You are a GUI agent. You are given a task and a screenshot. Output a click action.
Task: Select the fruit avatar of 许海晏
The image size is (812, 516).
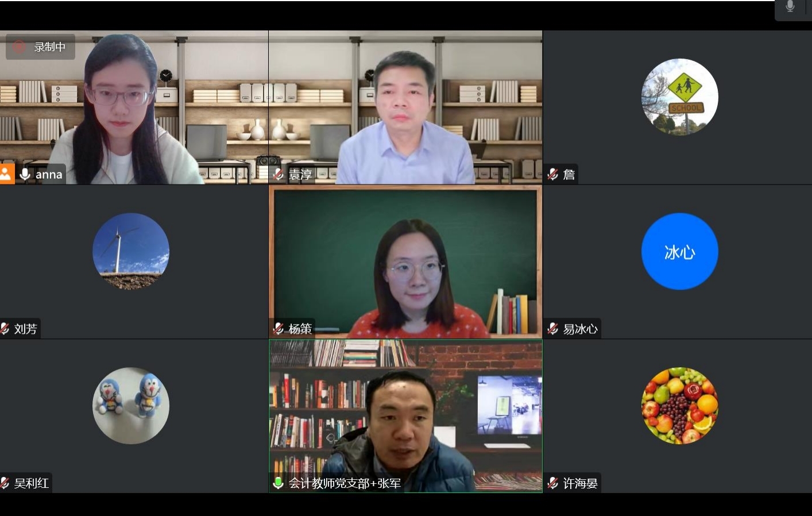coord(680,406)
